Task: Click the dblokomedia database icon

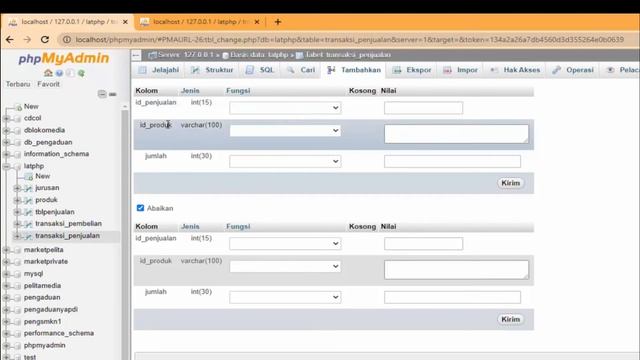Action: coord(18,131)
